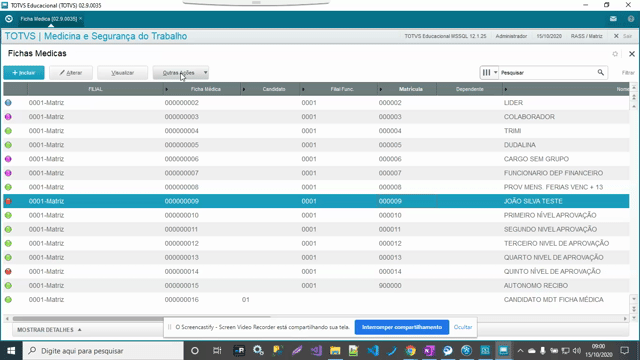
Task: Click the blue status icon for LIDER row
Action: (8, 103)
